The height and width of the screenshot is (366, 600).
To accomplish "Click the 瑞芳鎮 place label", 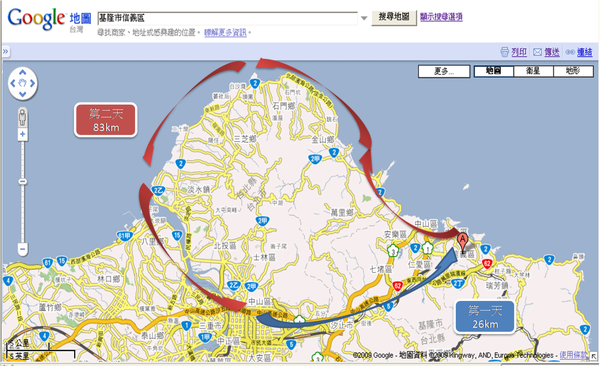I will 497,286.
